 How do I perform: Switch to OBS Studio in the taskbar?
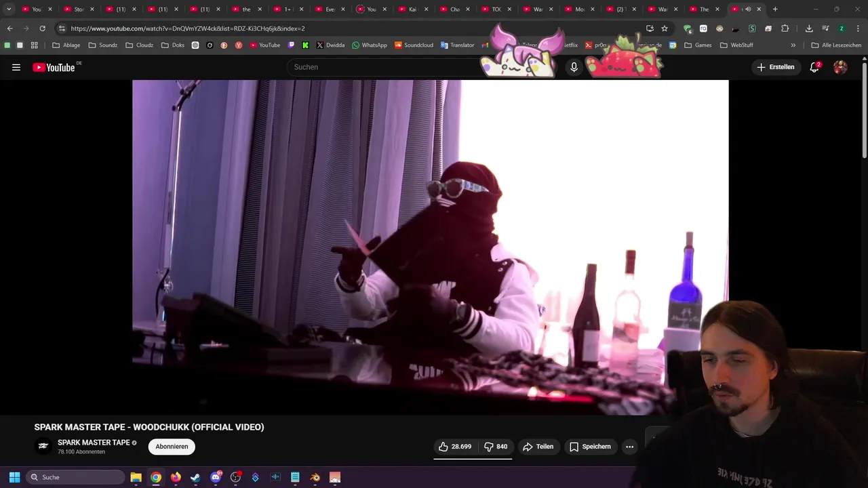coord(235,477)
